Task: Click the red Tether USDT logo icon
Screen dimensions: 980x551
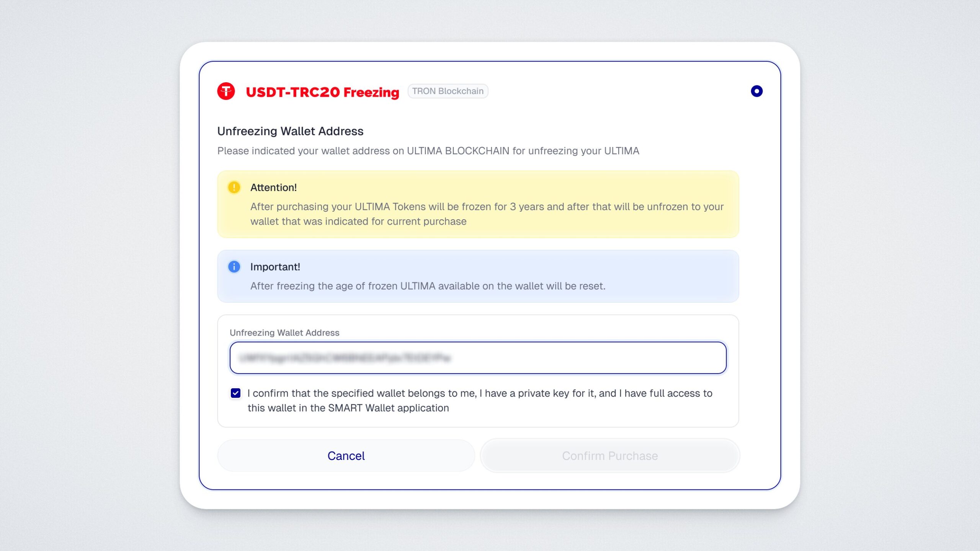Action: 226,91
